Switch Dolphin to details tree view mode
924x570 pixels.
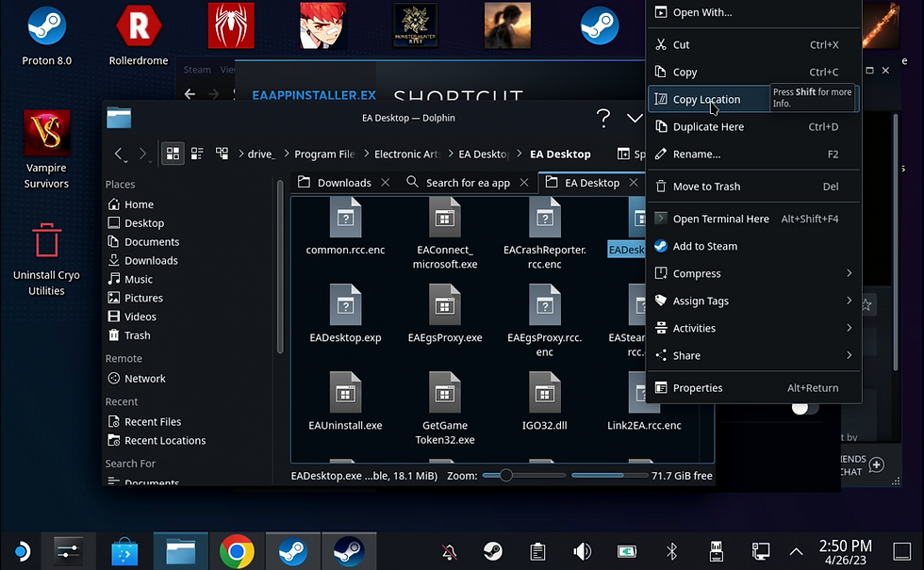[x=223, y=154]
